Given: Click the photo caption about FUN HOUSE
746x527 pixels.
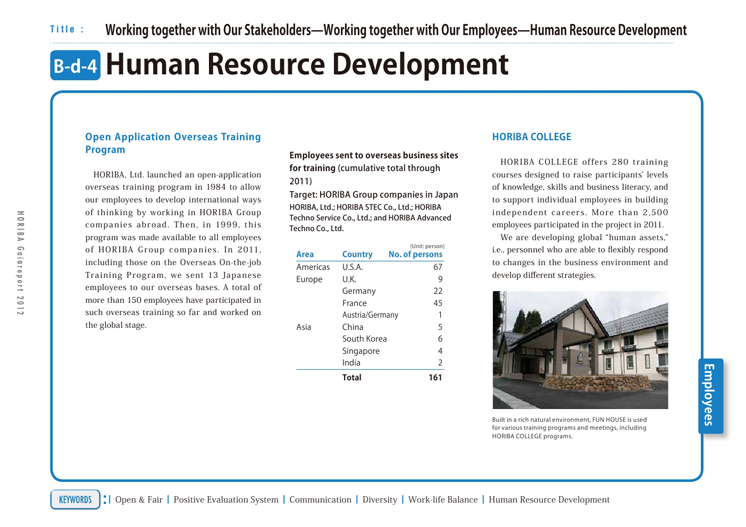Looking at the screenshot, I should pyautogui.click(x=569, y=428).
